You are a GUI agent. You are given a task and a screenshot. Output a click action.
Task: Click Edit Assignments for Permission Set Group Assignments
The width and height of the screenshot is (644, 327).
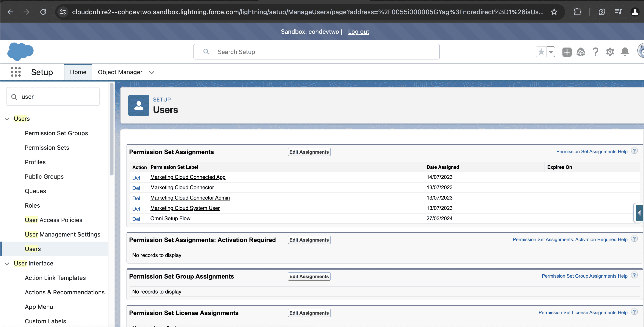309,276
